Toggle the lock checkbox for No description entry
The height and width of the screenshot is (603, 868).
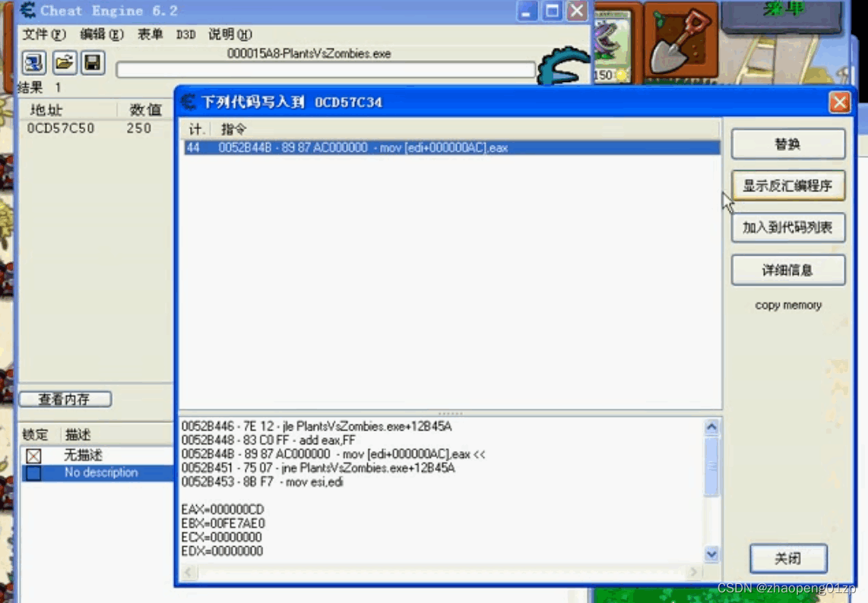(x=33, y=474)
